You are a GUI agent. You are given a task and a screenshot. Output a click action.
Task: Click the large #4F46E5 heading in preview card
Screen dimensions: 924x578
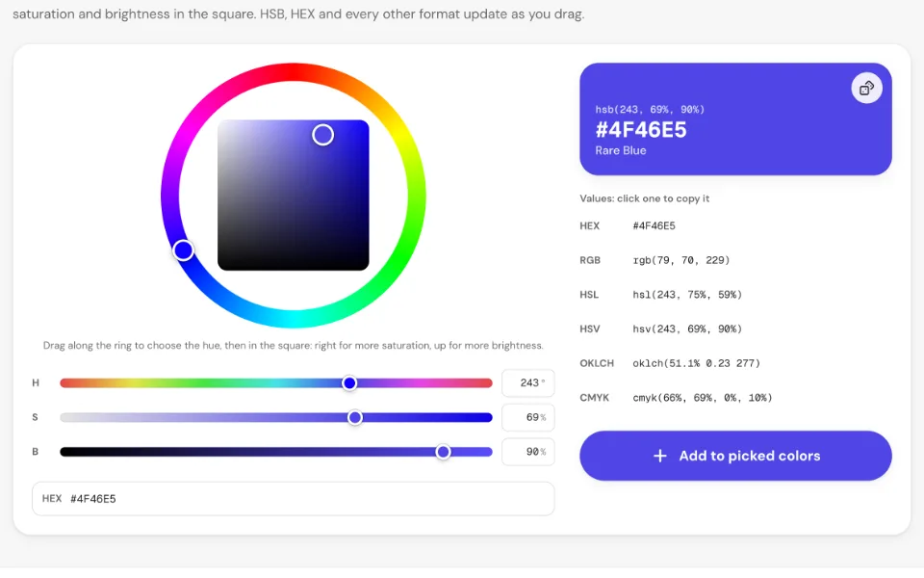point(641,130)
